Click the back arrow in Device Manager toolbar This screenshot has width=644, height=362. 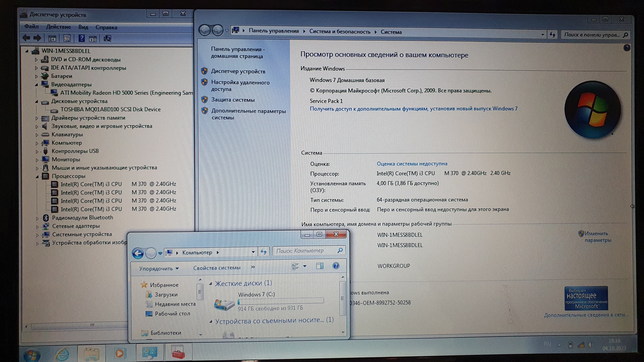point(26,38)
